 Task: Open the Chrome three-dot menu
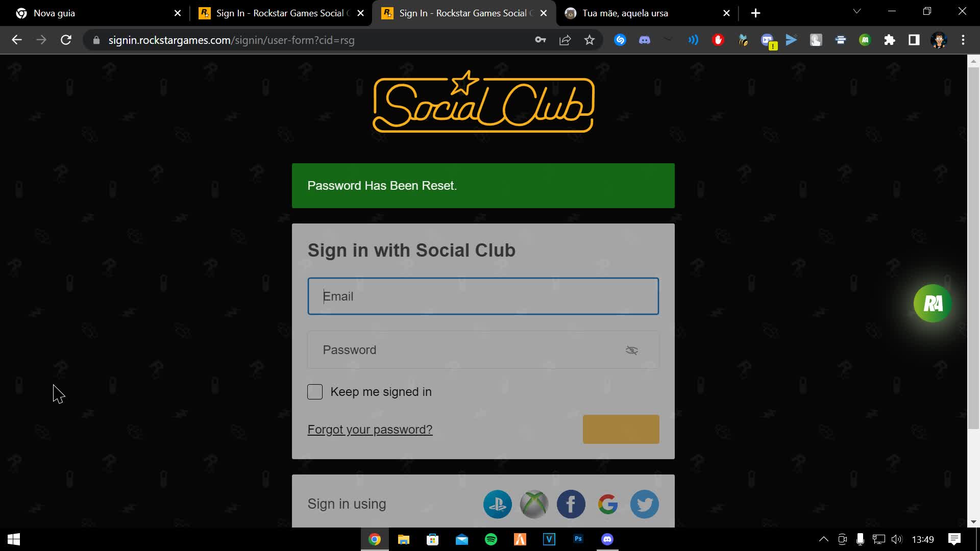click(963, 40)
